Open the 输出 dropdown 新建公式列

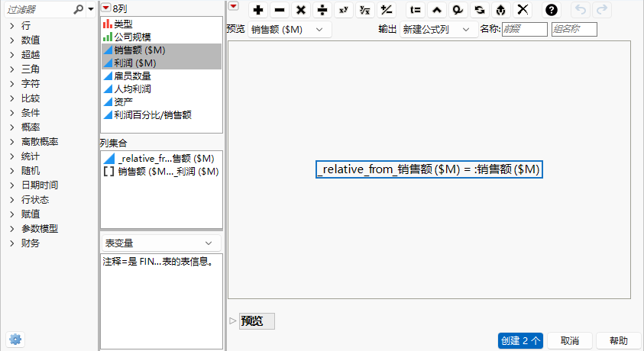(439, 30)
